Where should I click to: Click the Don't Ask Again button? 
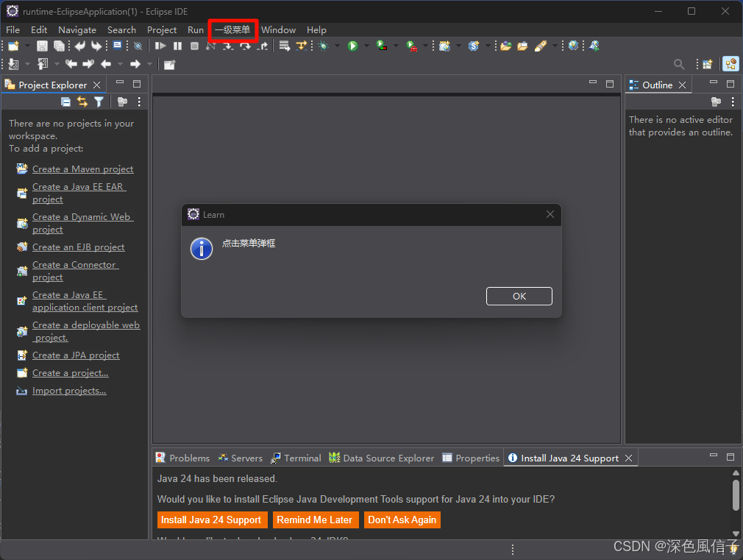[x=402, y=520]
